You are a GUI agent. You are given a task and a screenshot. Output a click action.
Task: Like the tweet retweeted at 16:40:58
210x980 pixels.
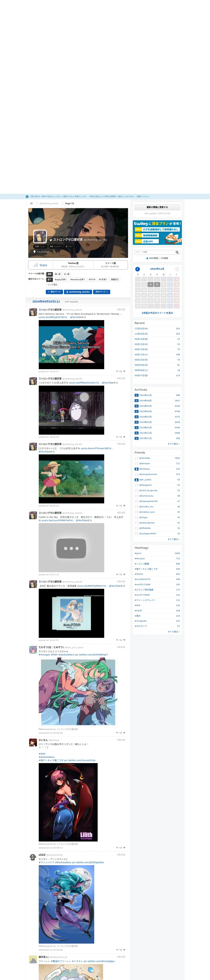(x=124, y=733)
